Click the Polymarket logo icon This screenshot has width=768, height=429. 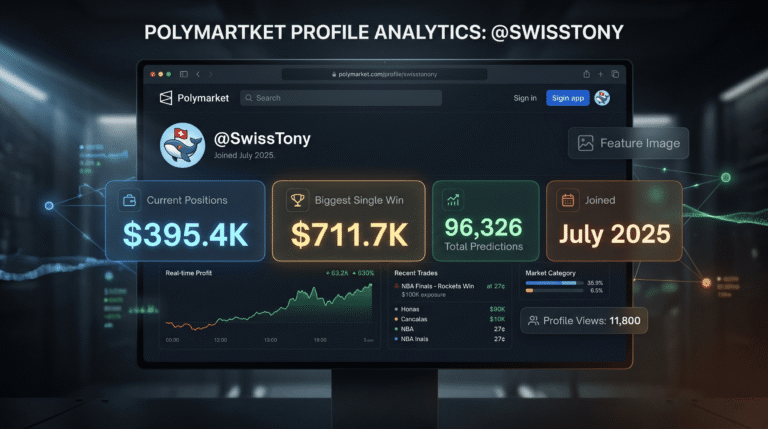(166, 98)
